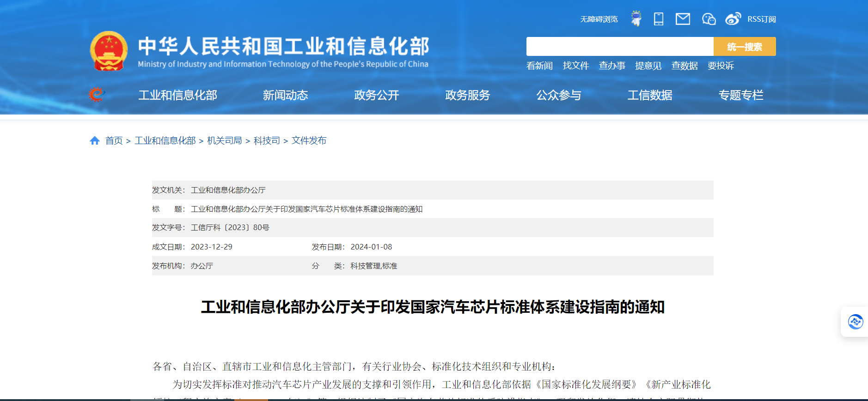Click the national emblem logo
The height and width of the screenshot is (401, 868).
[109, 51]
